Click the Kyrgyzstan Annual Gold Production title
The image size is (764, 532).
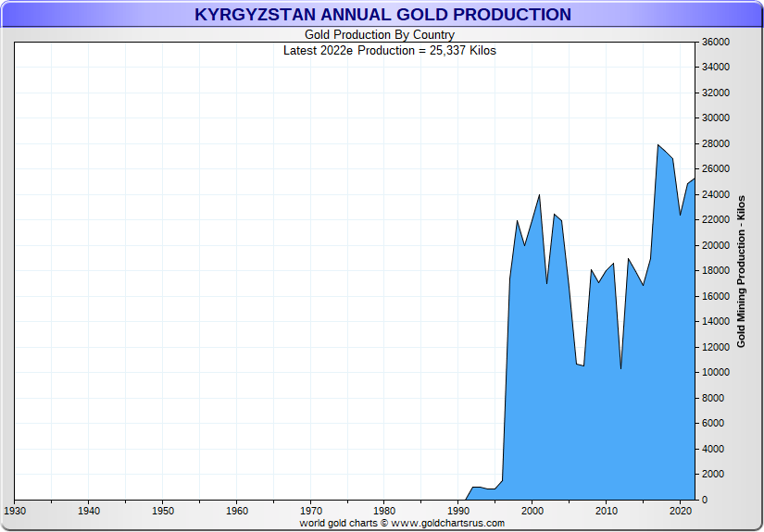[382, 15]
